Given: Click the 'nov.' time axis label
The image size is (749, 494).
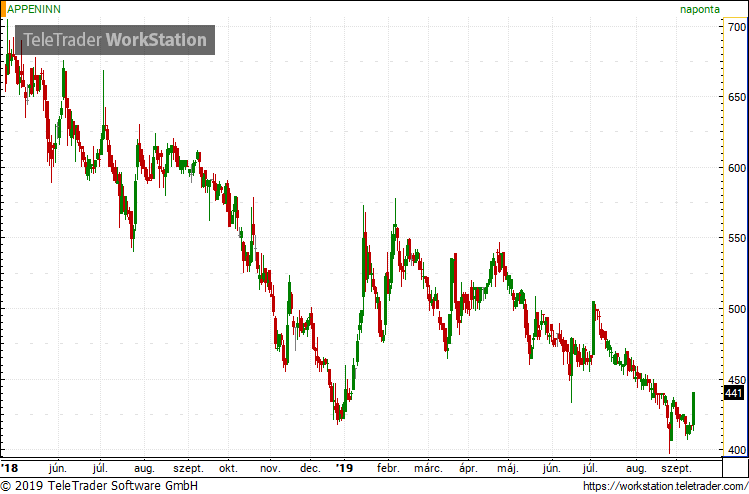Looking at the screenshot, I should [270, 468].
